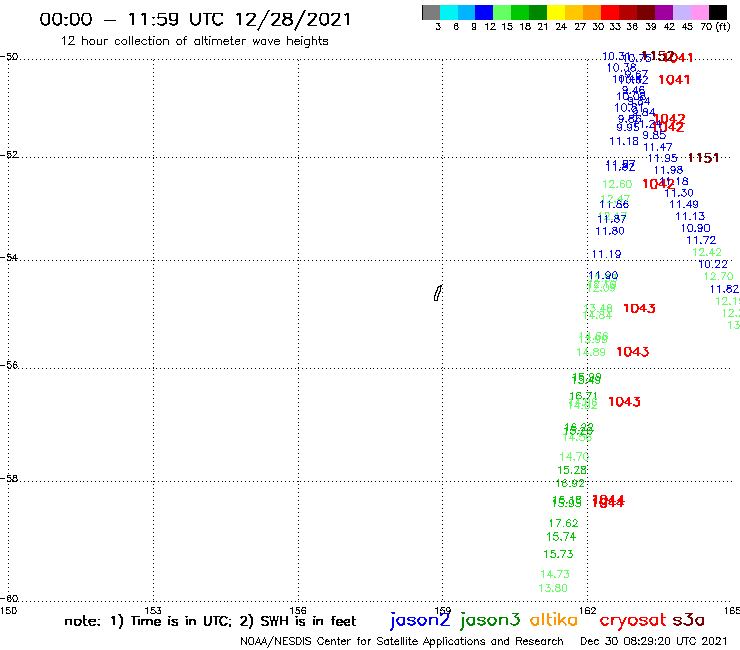740x650 pixels.
Task: Click the dark blue swatch above 12
Action: point(484,12)
